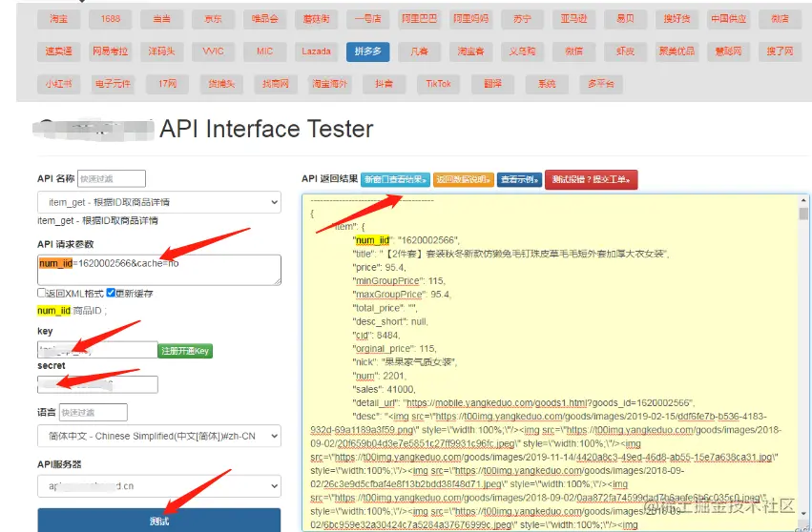This screenshot has width=812, height=532.
Task: Switch to the 亚马逊 tab
Action: 573,19
